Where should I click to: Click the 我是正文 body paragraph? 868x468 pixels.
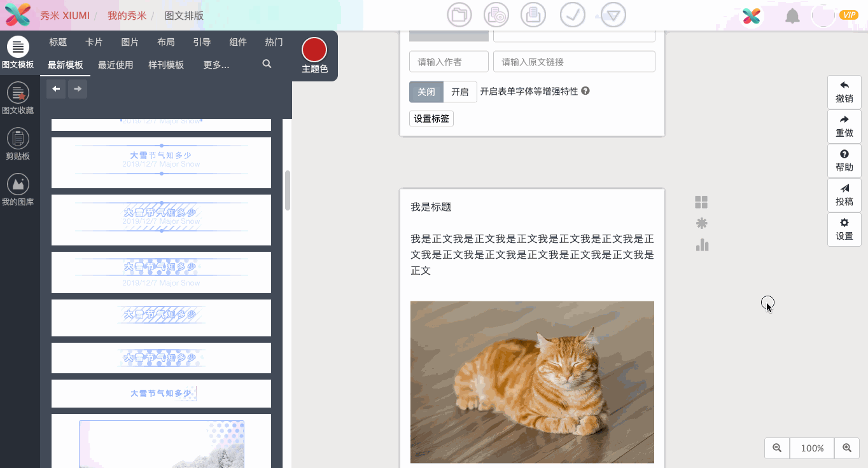532,254
